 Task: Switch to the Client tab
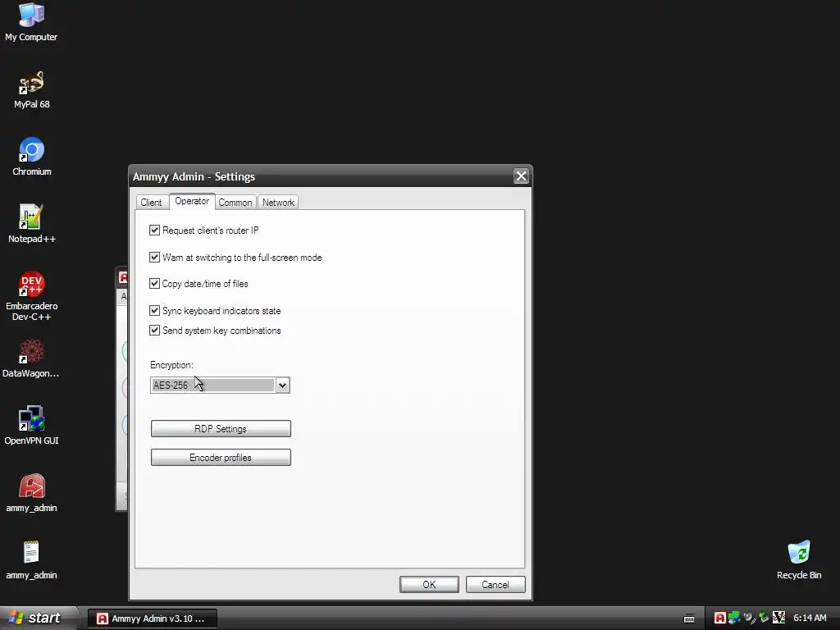click(x=151, y=203)
